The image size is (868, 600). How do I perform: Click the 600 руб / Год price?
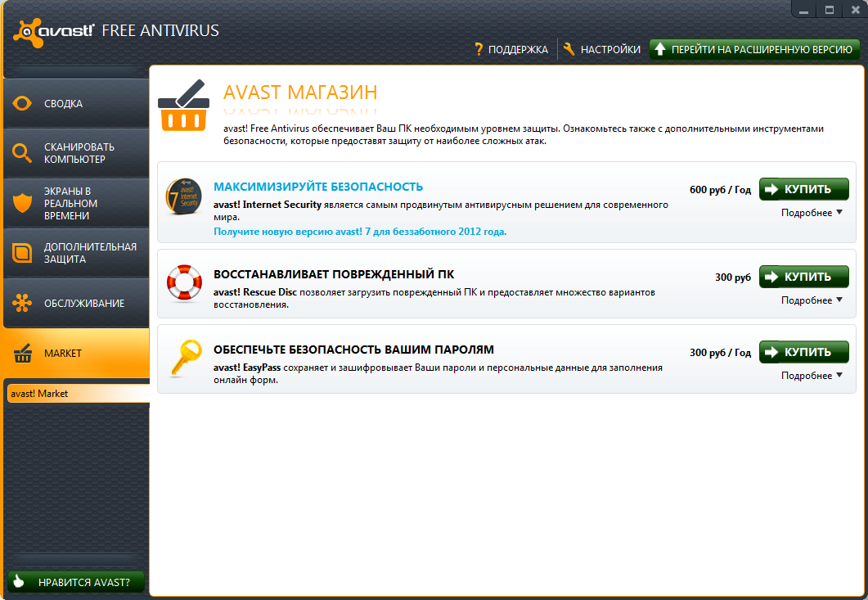click(720, 190)
